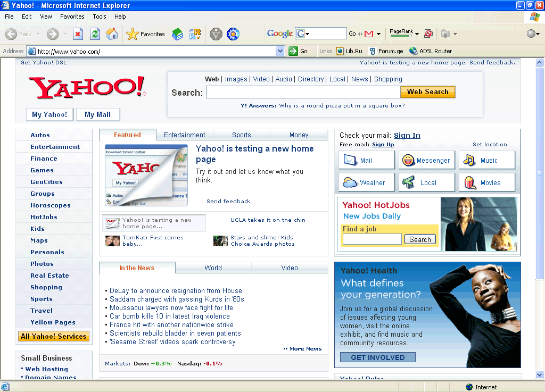The height and width of the screenshot is (392, 545).
Task: Expand the Gmail icon dropdown arrow
Action: 378,34
